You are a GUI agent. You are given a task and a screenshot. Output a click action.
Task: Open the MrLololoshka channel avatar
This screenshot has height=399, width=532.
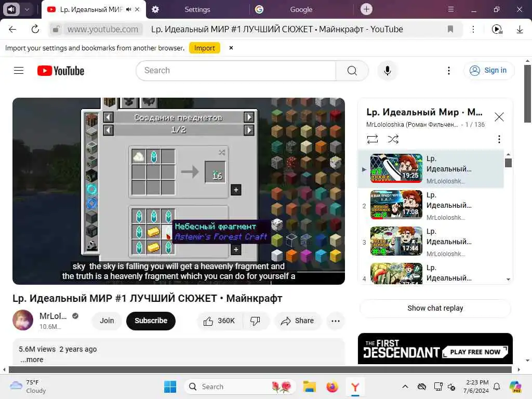click(23, 320)
